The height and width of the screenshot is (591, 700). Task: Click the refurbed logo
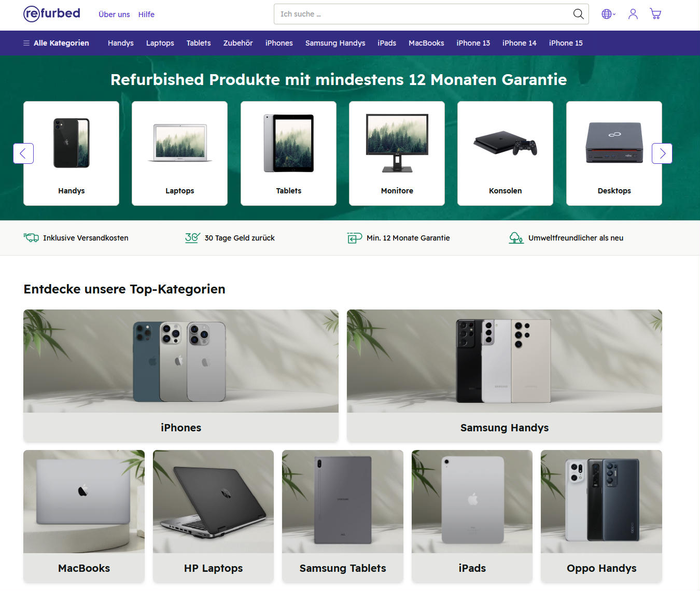point(52,13)
